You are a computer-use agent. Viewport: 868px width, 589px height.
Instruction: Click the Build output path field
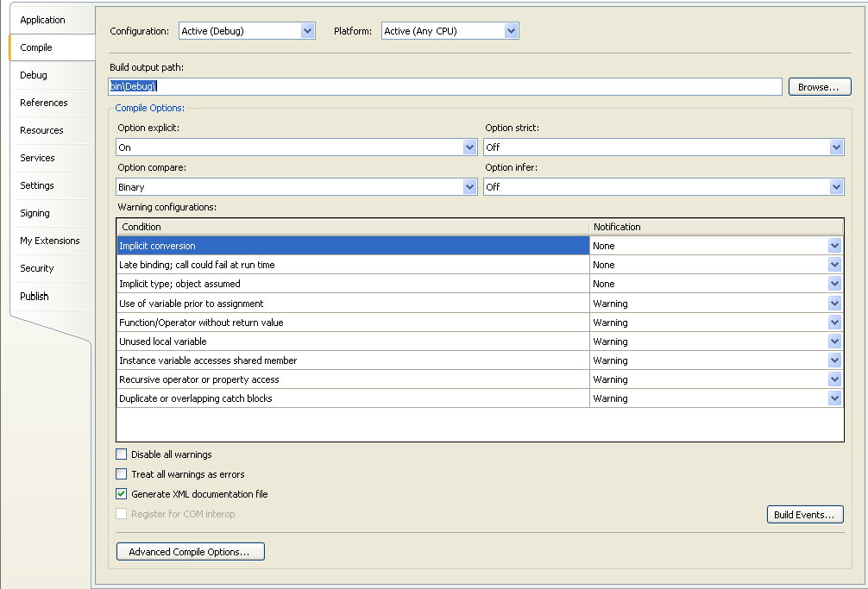click(x=445, y=87)
